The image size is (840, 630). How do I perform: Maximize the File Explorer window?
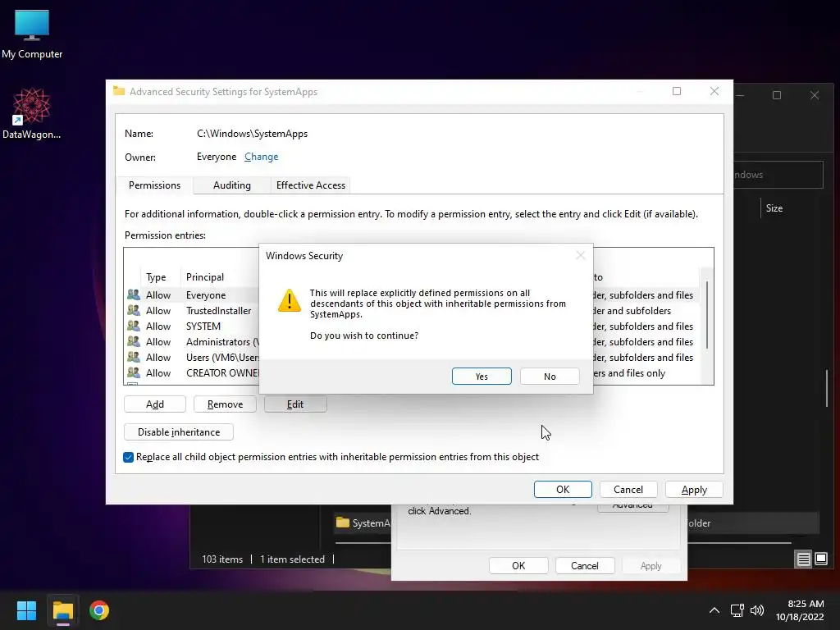(777, 95)
